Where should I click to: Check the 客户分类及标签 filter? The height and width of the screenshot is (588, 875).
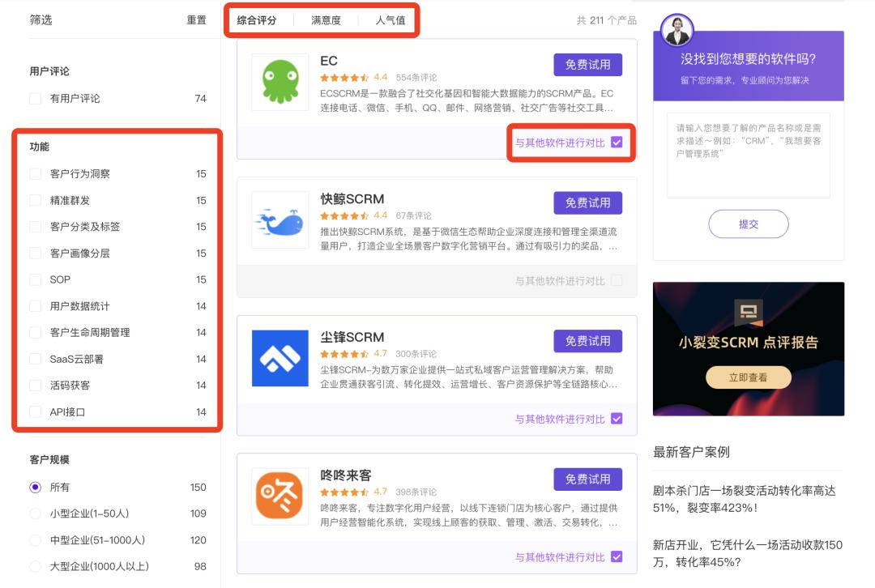[35, 227]
